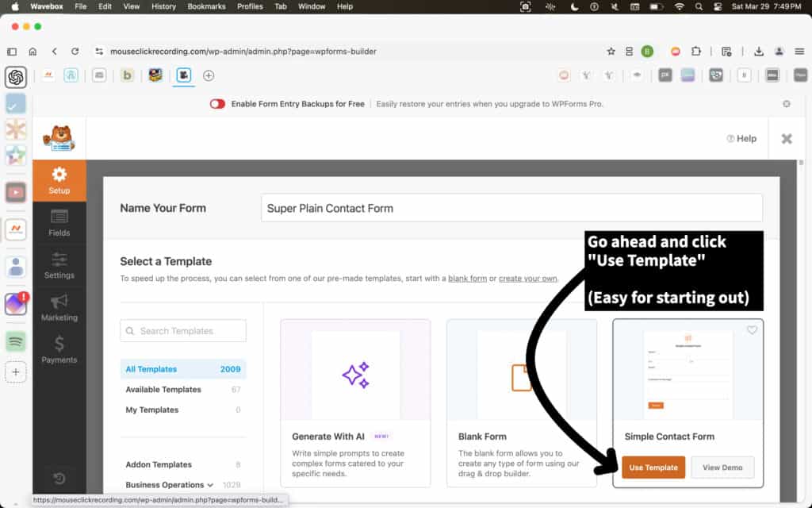Favorite Simple Contact Form with heart icon
Image resolution: width=812 pixels, height=508 pixels.
point(752,330)
